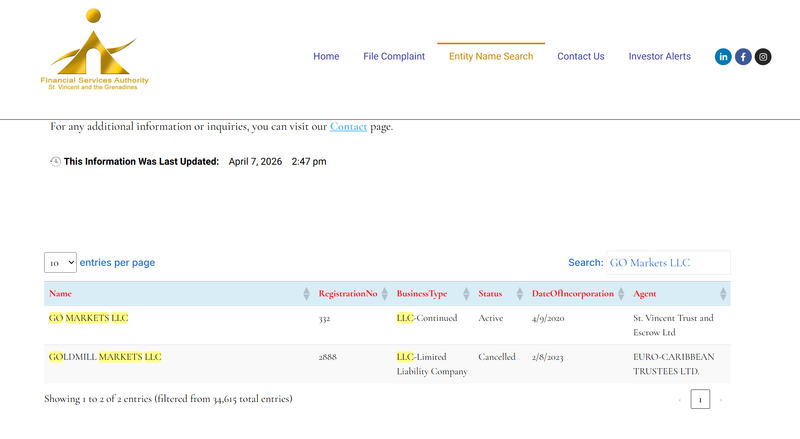Click the Status column header
This screenshot has height=439, width=800.
coord(490,294)
